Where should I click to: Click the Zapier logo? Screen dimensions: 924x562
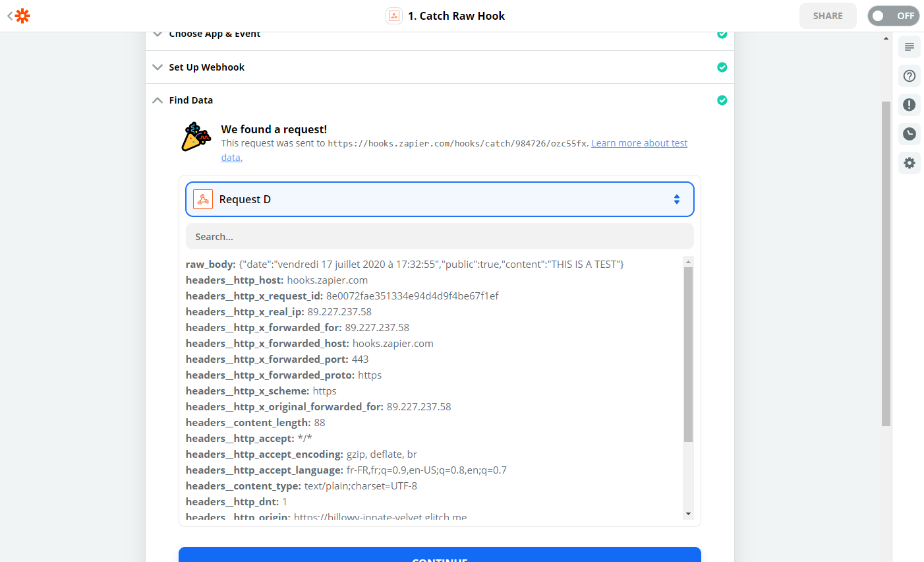pyautogui.click(x=22, y=15)
